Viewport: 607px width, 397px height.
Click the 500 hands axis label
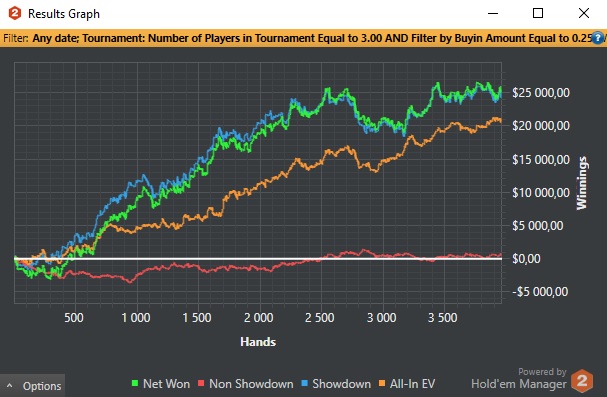click(x=74, y=318)
